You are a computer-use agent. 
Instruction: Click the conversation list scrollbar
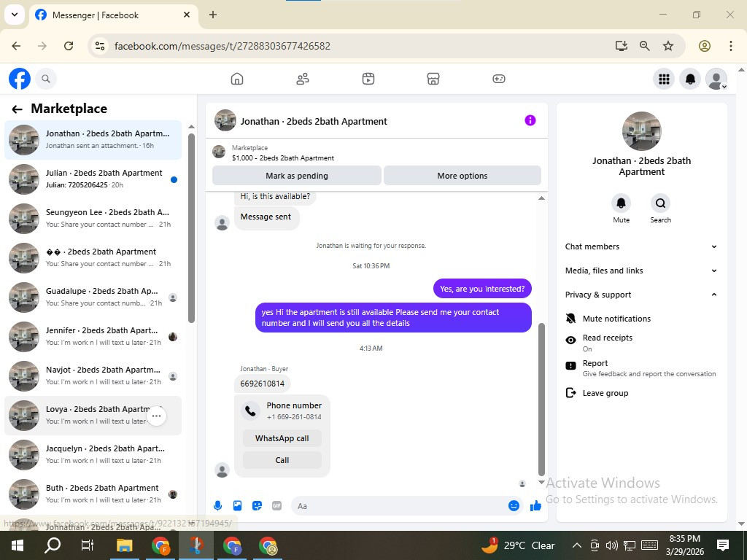(x=192, y=227)
